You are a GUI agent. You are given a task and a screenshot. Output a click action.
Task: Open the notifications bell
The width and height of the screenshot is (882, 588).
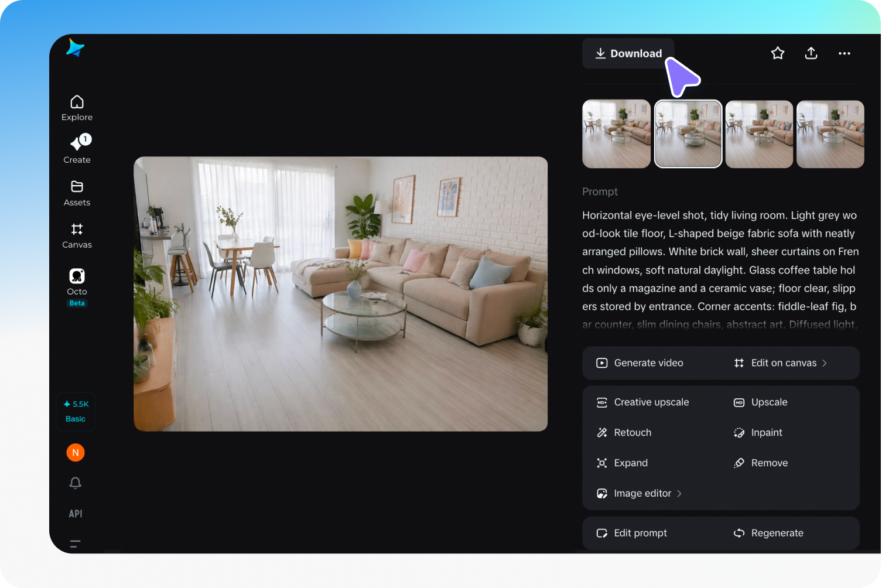click(76, 483)
